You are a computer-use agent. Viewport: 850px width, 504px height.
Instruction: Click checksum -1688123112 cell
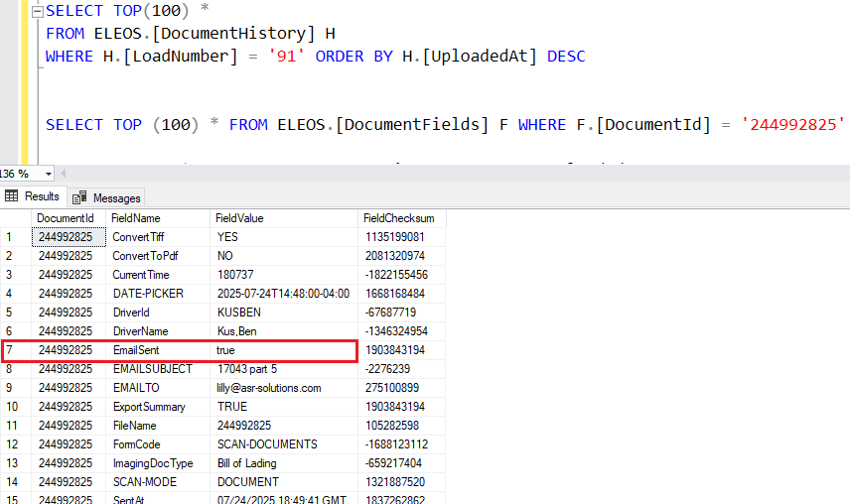click(402, 444)
